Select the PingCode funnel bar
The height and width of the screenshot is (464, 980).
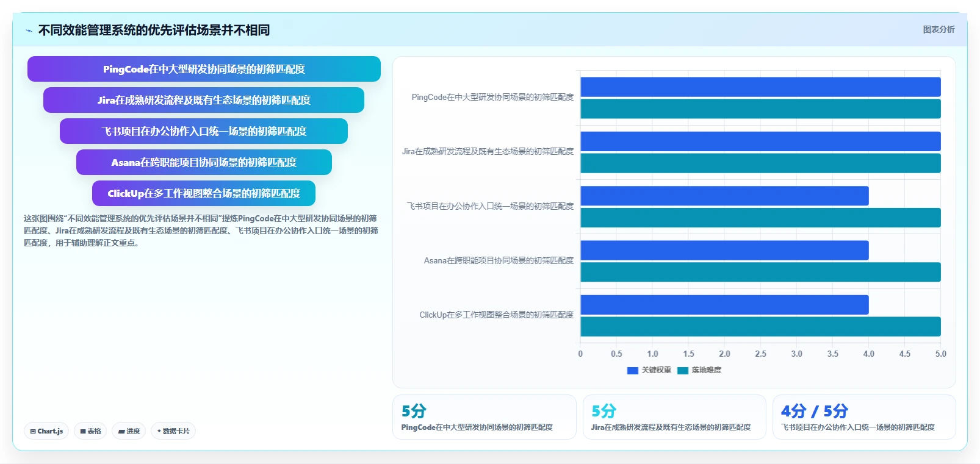pos(204,69)
